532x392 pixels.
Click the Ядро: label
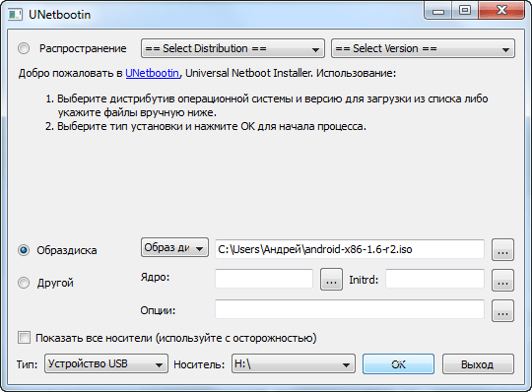coord(155,277)
